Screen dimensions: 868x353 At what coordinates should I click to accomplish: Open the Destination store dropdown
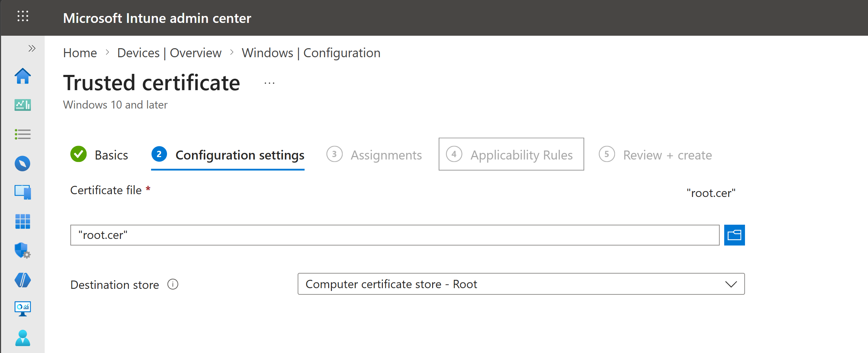coord(731,284)
